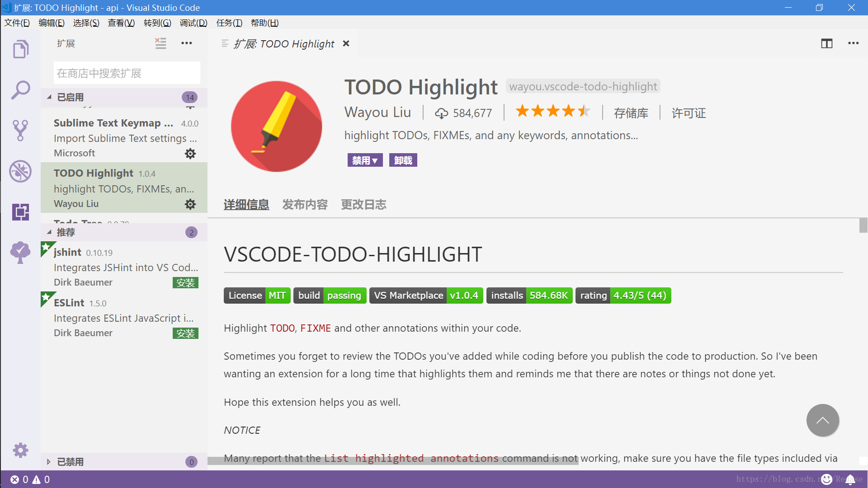Open the 编辑(E) menu

(x=52, y=23)
